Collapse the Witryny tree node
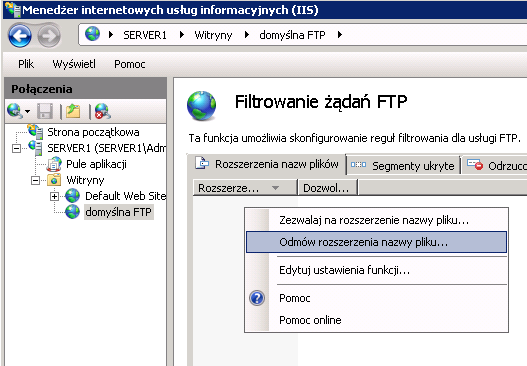The image size is (527, 366). coord(35,180)
